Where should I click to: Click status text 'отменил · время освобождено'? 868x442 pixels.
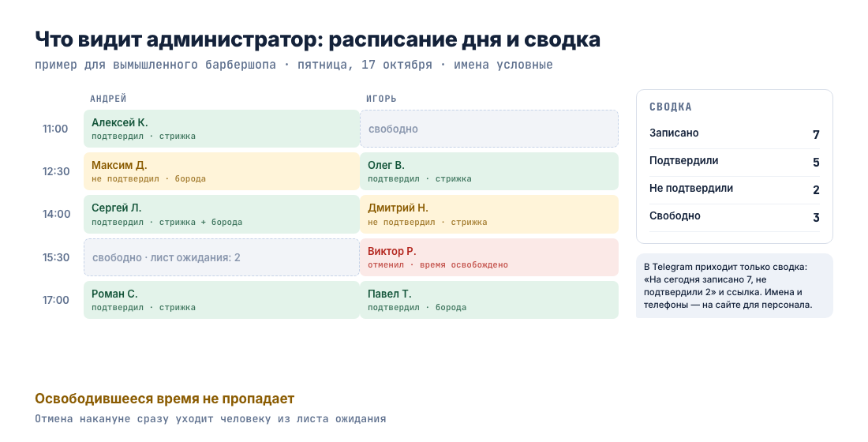point(437,264)
